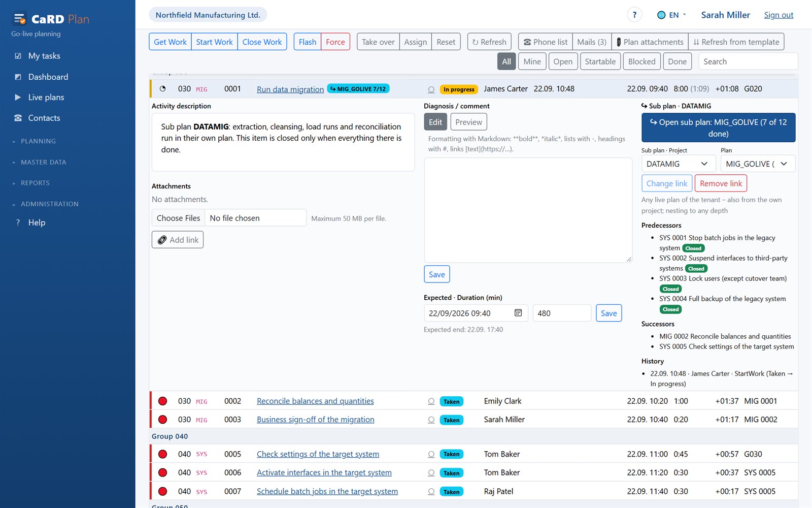
Task: Click the red status dot of item 0007
Action: pyautogui.click(x=163, y=491)
